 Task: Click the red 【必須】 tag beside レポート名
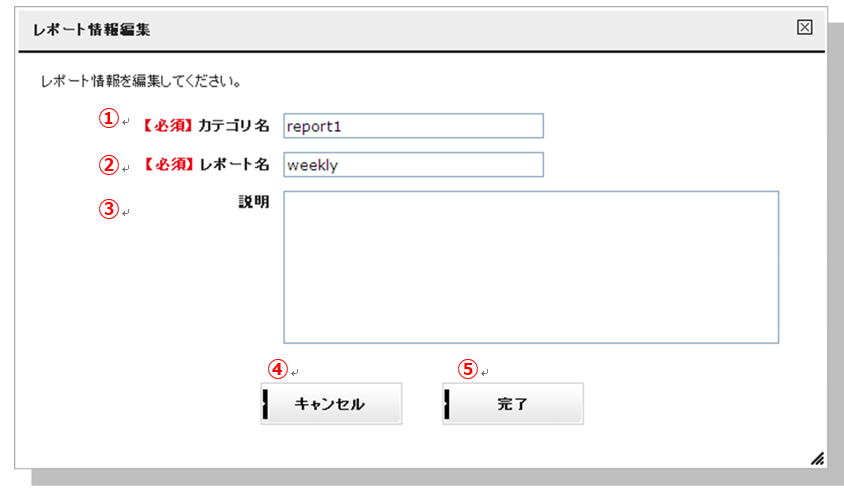tap(168, 165)
